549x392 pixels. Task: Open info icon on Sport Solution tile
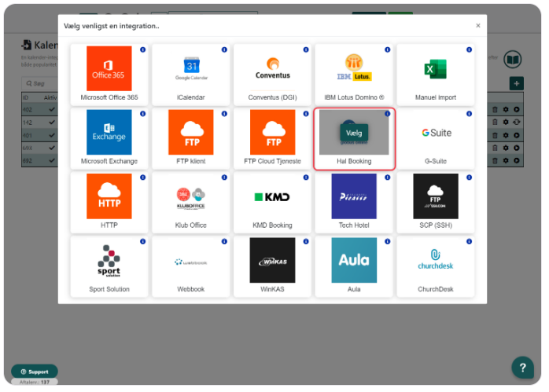pyautogui.click(x=142, y=241)
